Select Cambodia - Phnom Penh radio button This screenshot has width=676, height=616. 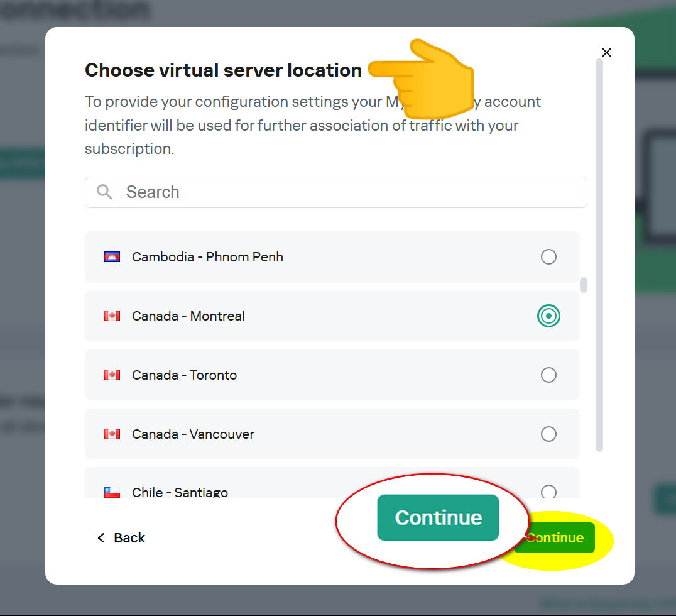(x=548, y=256)
